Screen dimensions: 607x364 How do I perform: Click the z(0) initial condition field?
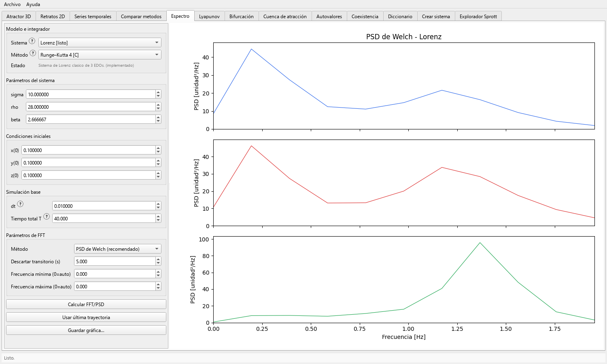coord(88,175)
